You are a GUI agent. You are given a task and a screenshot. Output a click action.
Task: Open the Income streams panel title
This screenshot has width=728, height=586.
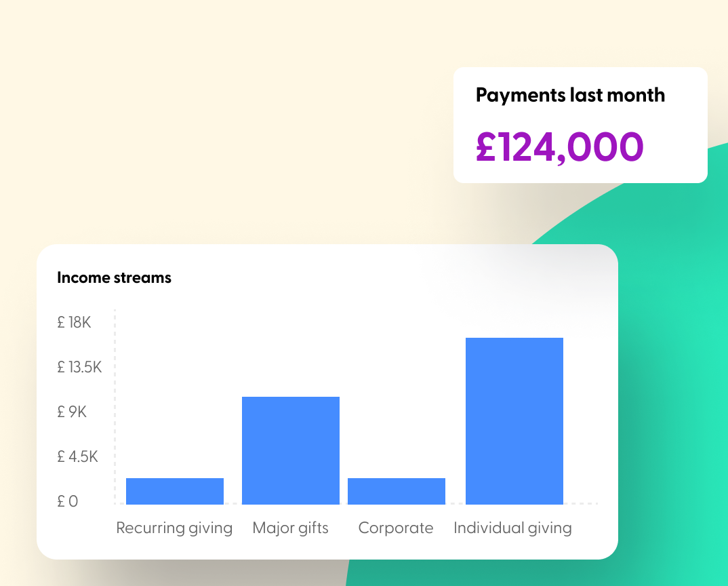[x=114, y=277]
